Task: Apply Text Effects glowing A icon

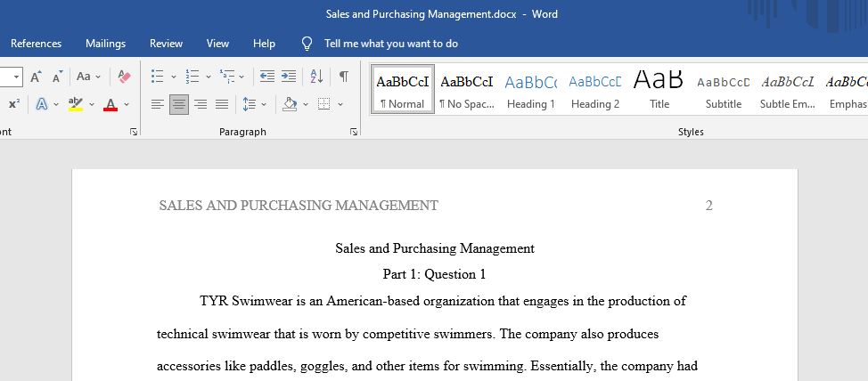Action: point(42,104)
